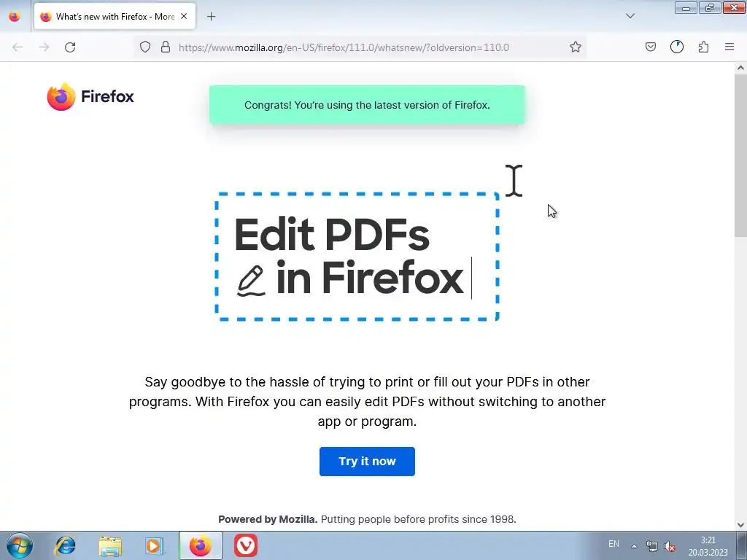Open Windows Explorer from taskbar
The width and height of the screenshot is (747, 560).
click(x=110, y=545)
